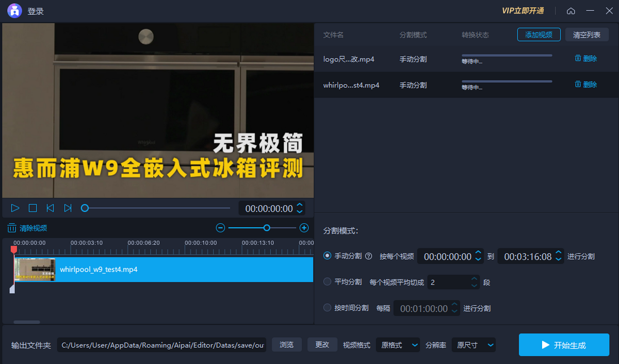Click the timeline horizontal scrollbar
Screen dimensions: 619x364
27,322
